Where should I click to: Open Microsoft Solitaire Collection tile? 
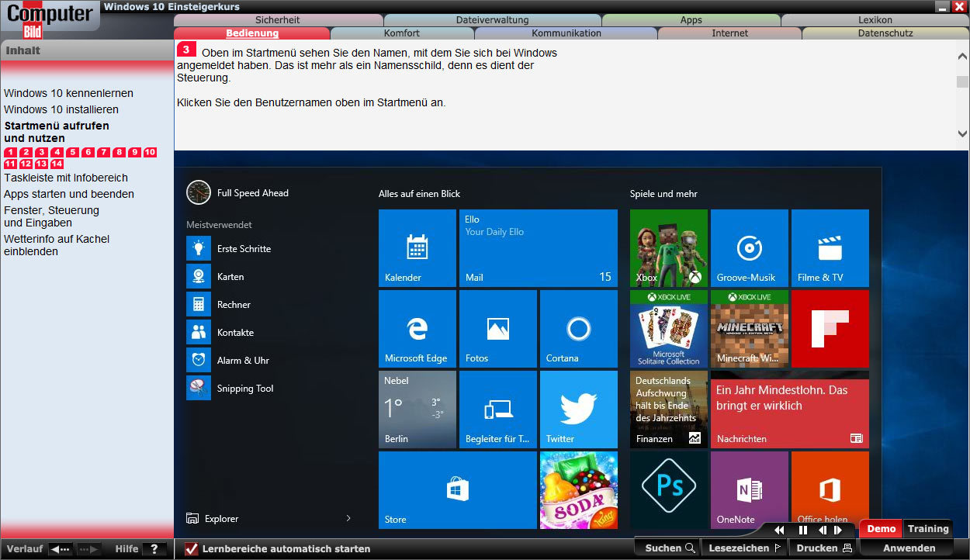(x=669, y=329)
